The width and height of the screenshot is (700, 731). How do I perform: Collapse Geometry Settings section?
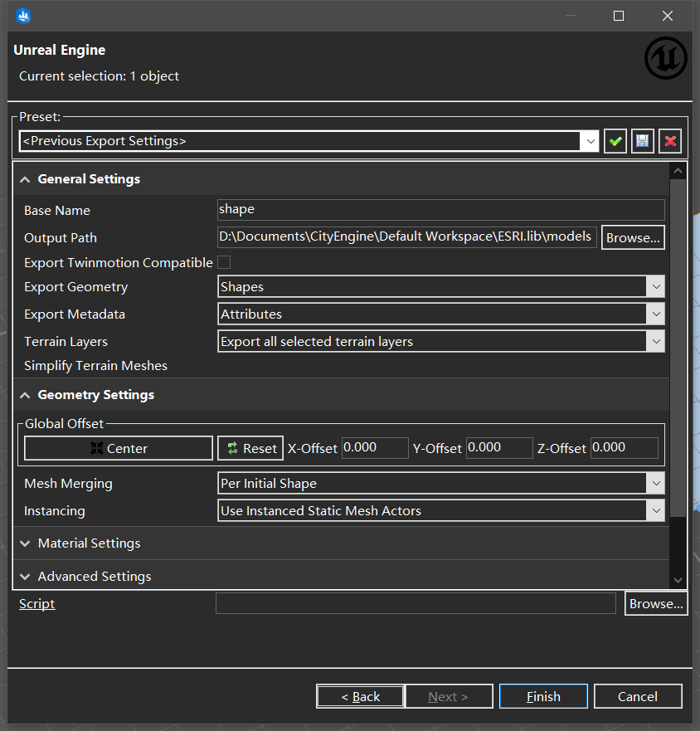coord(25,395)
